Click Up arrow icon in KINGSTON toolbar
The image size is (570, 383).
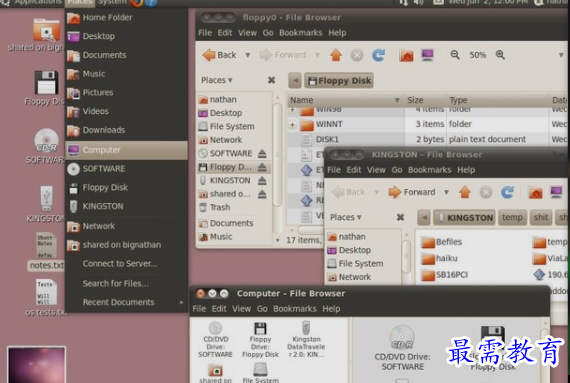click(465, 192)
